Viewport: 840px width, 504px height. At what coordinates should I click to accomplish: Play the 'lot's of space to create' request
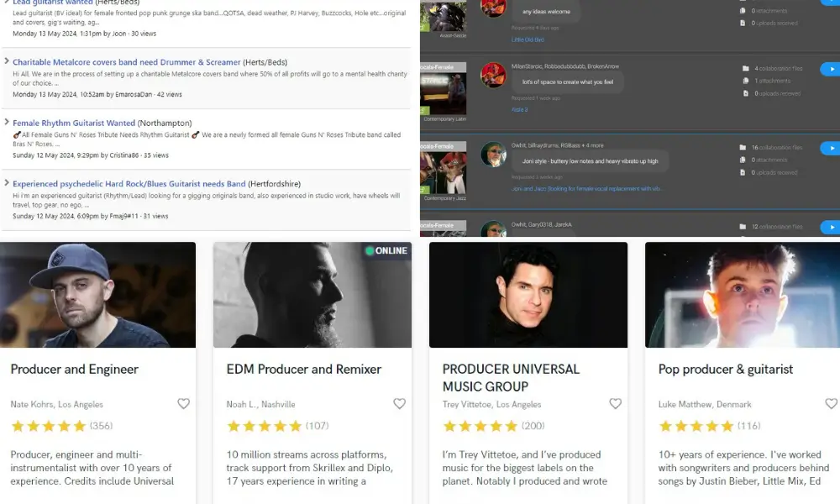831,69
